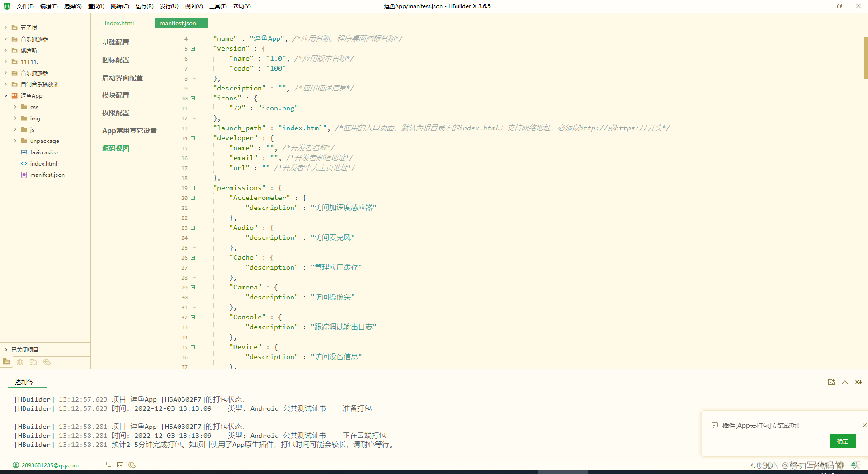Clear the console output with X-arrow icon
Screen dimensions: 868x474
click(859, 382)
